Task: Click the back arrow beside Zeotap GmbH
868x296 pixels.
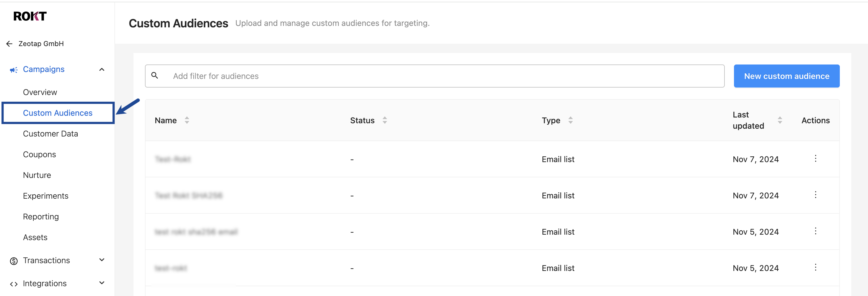Action: point(9,44)
